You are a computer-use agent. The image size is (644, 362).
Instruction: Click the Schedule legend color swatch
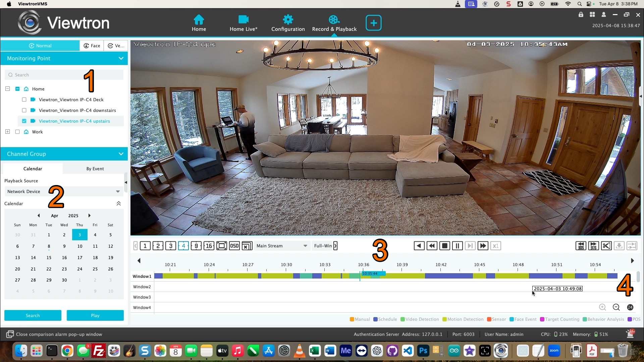point(376,319)
